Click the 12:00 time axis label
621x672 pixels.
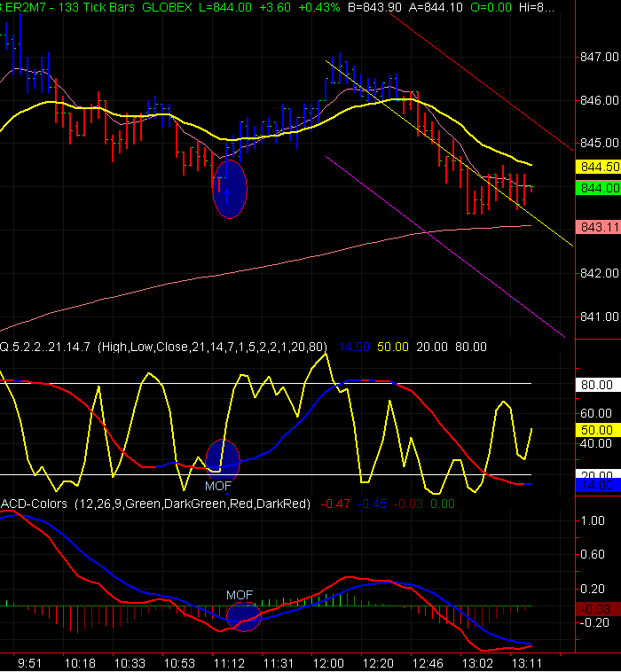click(328, 664)
